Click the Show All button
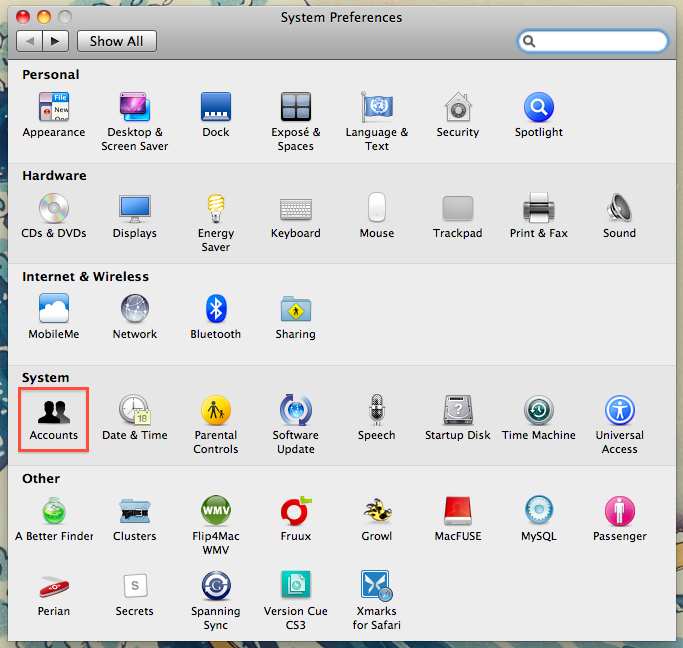683x648 pixels. (117, 41)
